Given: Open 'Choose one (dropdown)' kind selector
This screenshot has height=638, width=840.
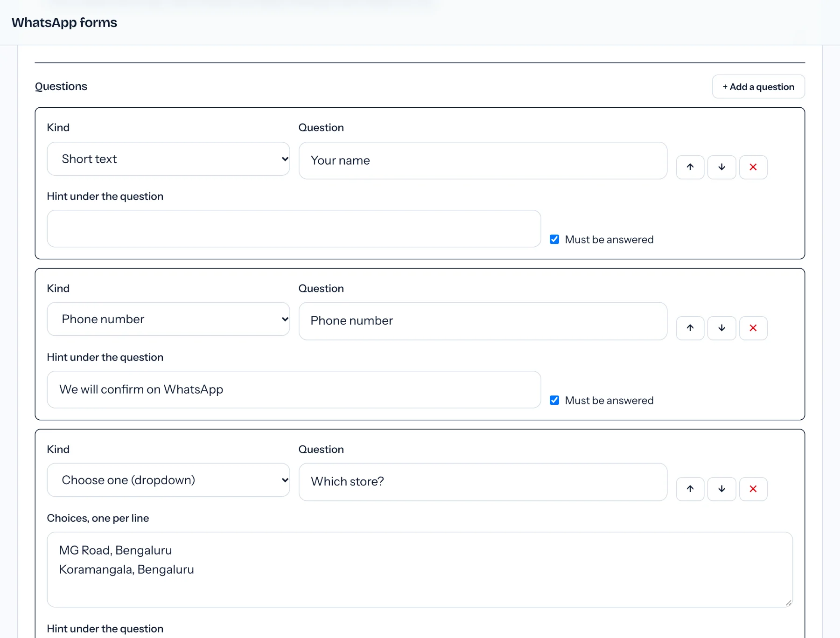Looking at the screenshot, I should [168, 480].
